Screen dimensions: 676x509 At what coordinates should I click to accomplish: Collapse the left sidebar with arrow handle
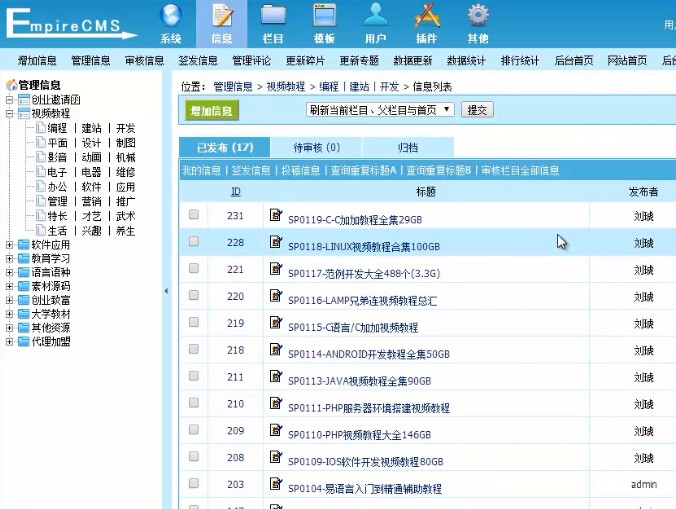coord(166,291)
